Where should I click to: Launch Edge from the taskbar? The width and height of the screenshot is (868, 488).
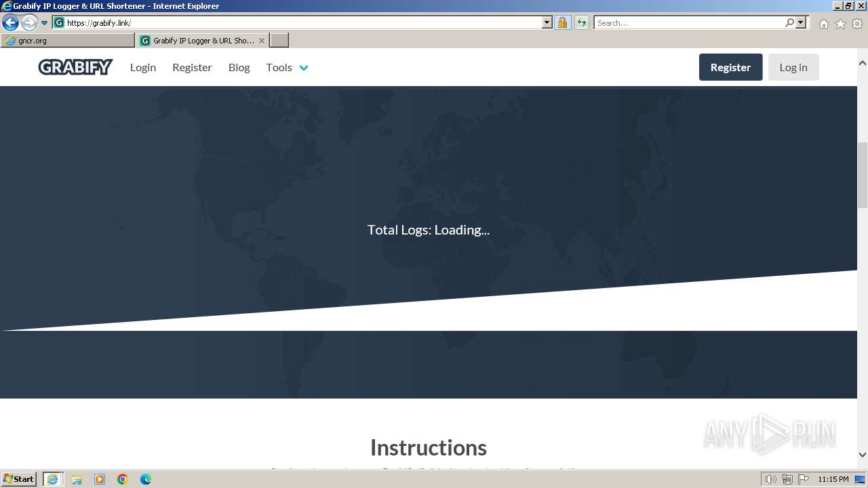coord(146,479)
